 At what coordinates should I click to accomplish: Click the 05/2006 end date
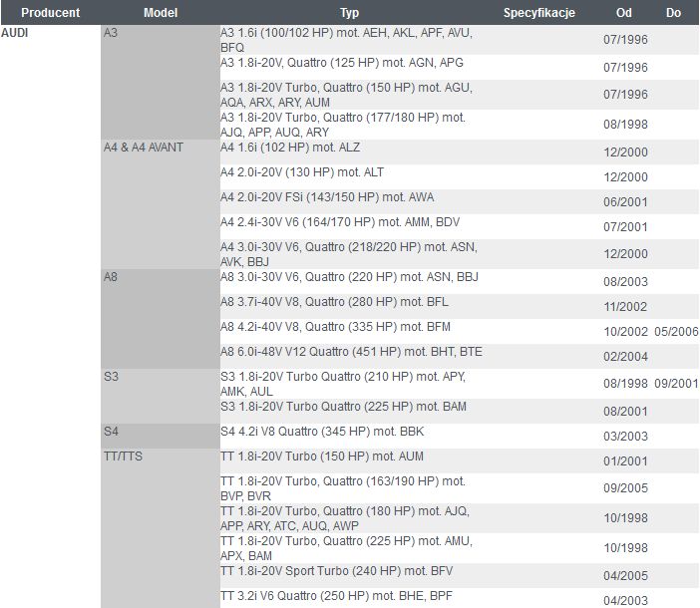click(x=676, y=332)
